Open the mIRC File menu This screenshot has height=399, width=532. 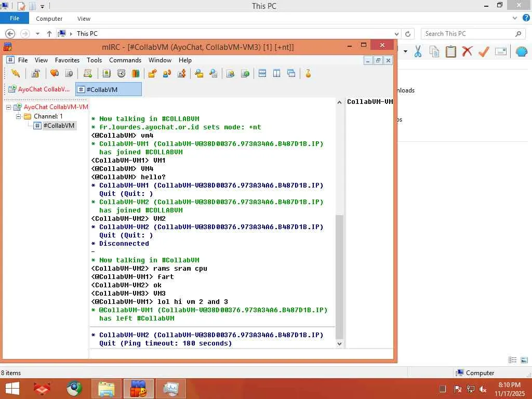point(23,60)
